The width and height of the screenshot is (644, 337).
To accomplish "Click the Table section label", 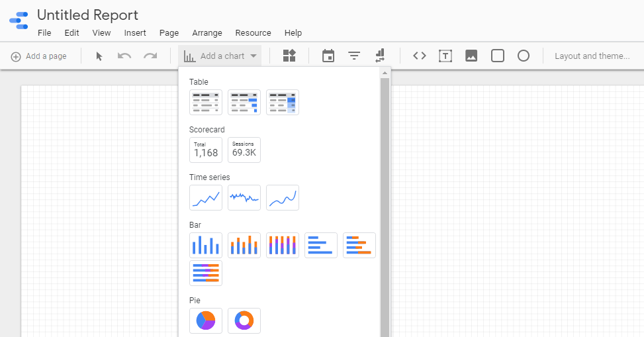I will click(x=199, y=82).
